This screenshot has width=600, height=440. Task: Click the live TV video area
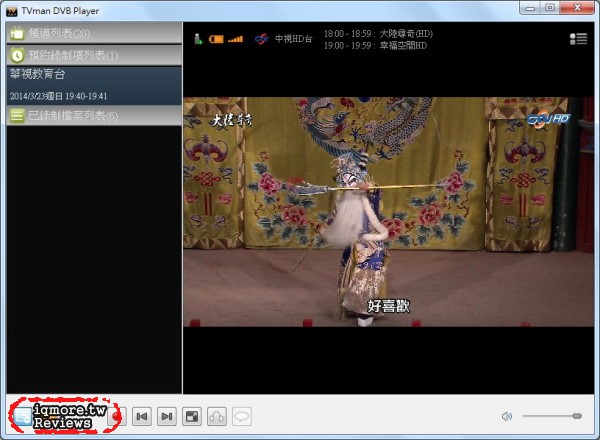[x=388, y=212]
